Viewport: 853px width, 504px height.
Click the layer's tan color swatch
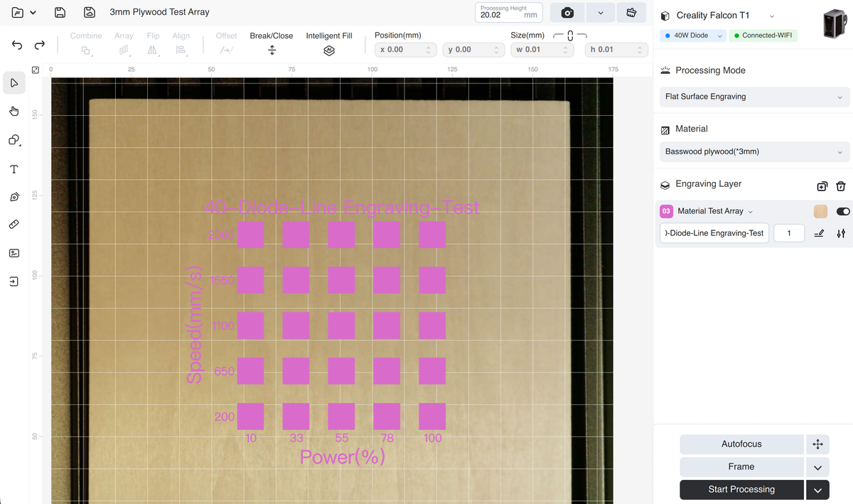(x=820, y=211)
